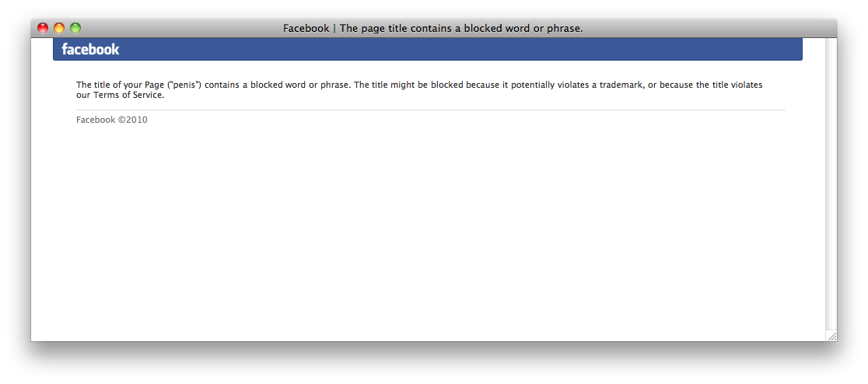868x384 pixels.
Task: Click the divider line above the footer
Action: pos(431,110)
